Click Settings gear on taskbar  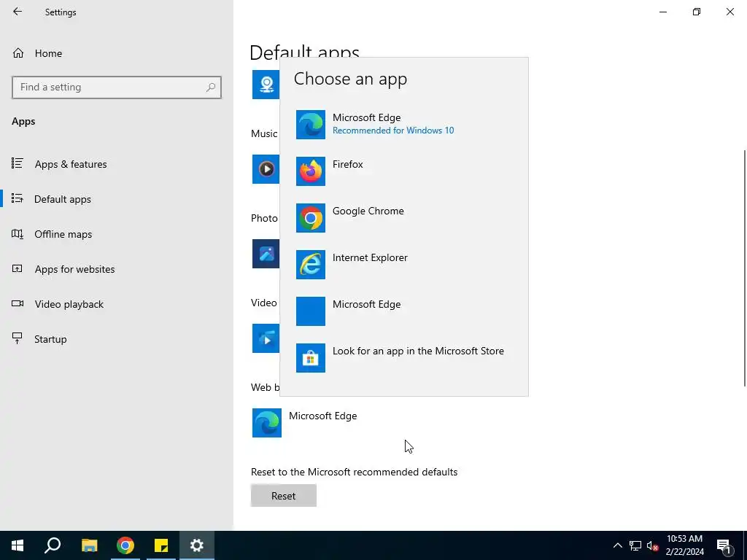(197, 545)
